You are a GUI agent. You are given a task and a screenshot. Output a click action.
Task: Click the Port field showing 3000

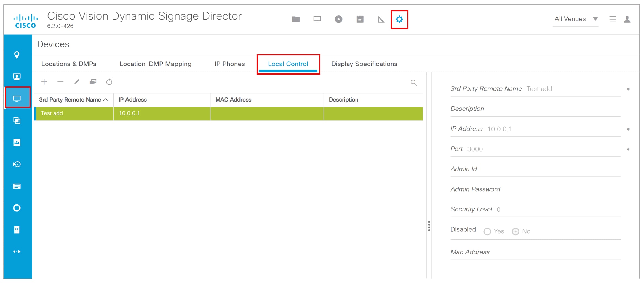pos(535,149)
